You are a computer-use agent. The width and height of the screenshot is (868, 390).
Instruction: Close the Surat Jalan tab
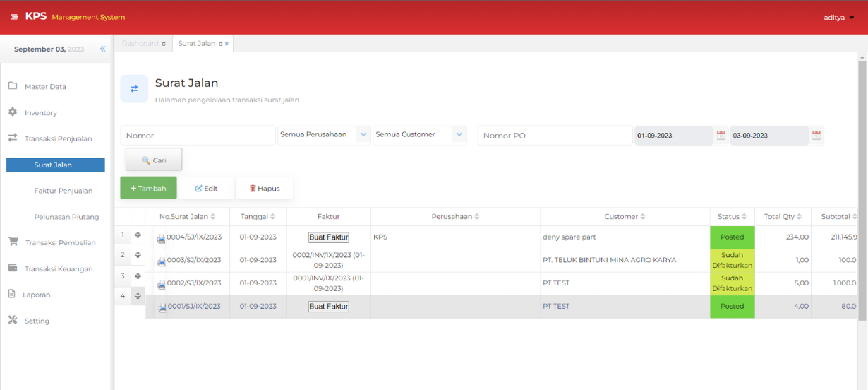[227, 44]
